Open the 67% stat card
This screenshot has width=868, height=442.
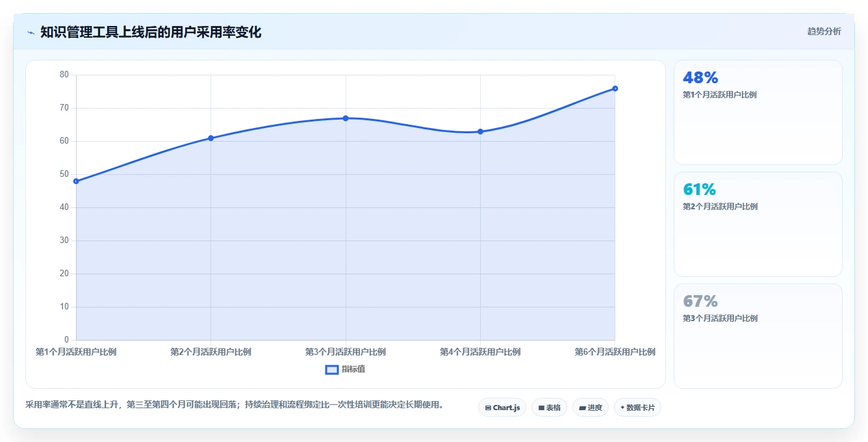tap(758, 336)
